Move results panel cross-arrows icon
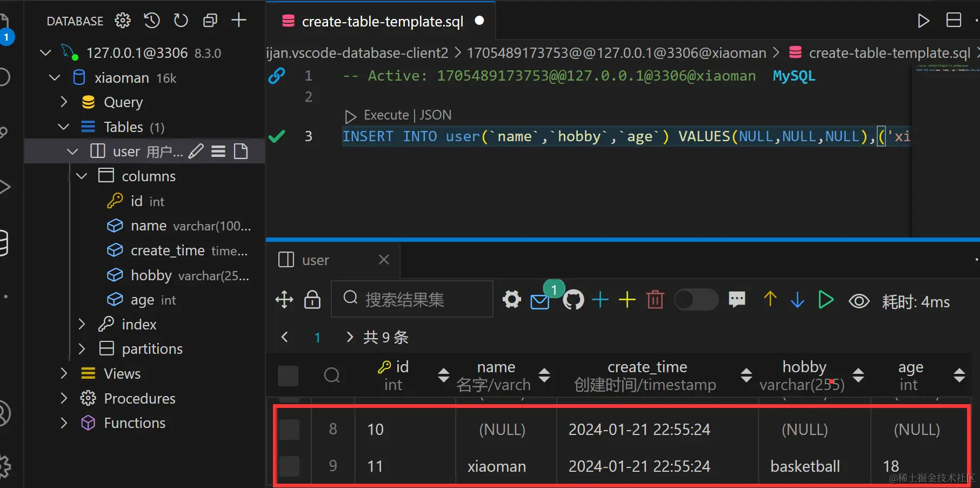This screenshot has width=980, height=488. 284,300
